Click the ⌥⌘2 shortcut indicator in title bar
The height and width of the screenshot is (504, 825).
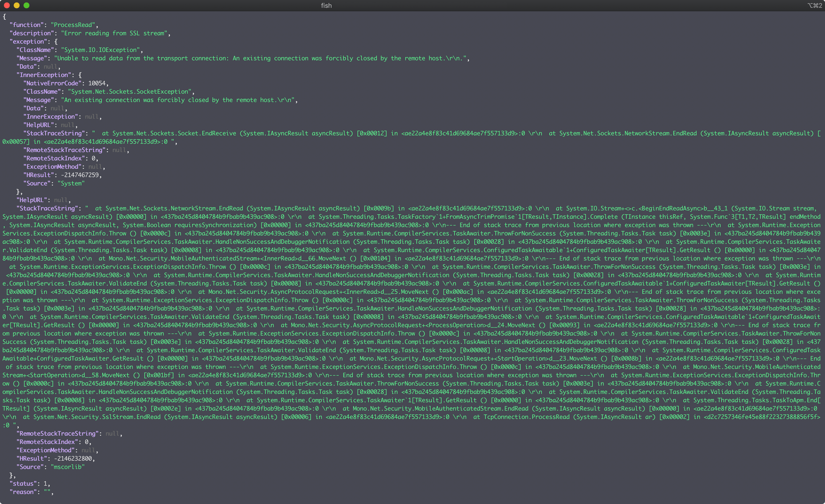tap(814, 5)
